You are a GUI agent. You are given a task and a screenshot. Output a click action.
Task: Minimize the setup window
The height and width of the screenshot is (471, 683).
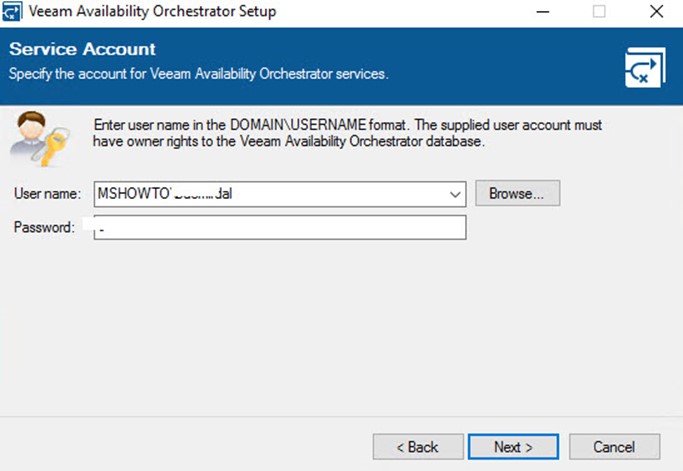(543, 12)
